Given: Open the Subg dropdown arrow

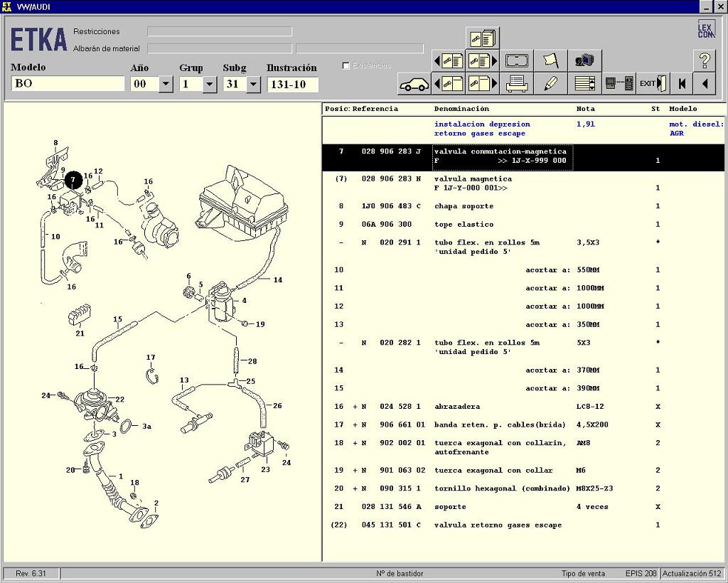Looking at the screenshot, I should point(254,85).
